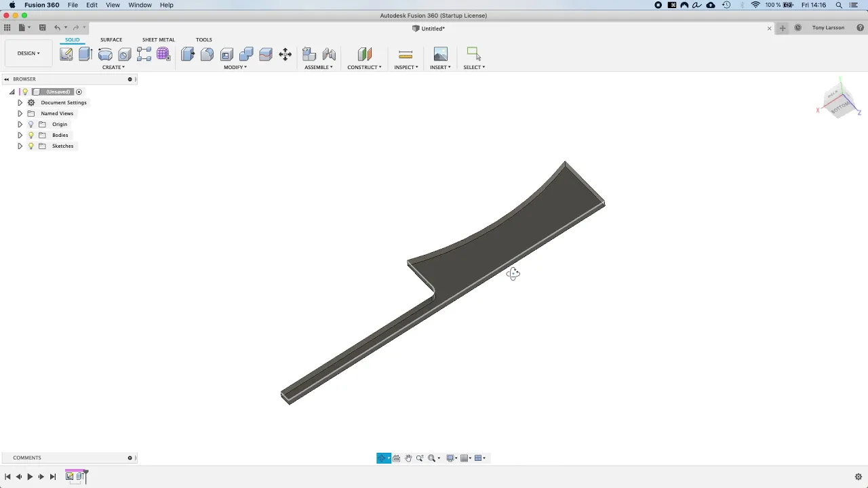Toggle the Origin folder visibility bulb
The height and width of the screenshot is (488, 868).
[31, 124]
